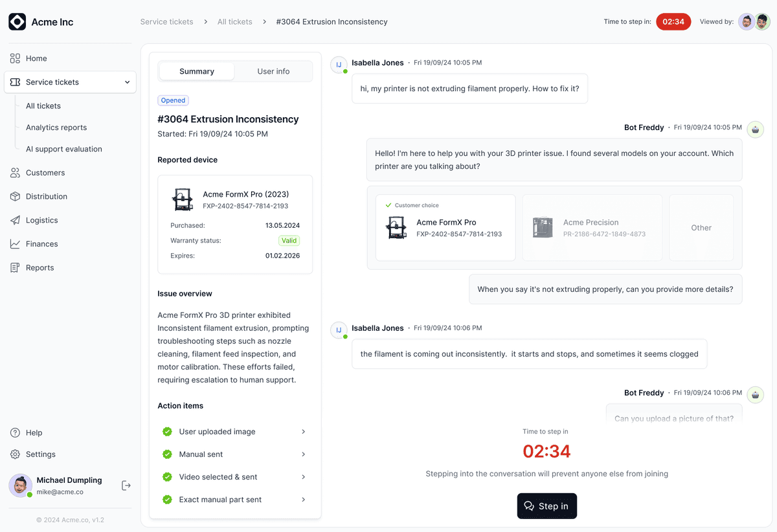This screenshot has height=532, width=777.
Task: Click the Customers people icon
Action: coord(15,173)
